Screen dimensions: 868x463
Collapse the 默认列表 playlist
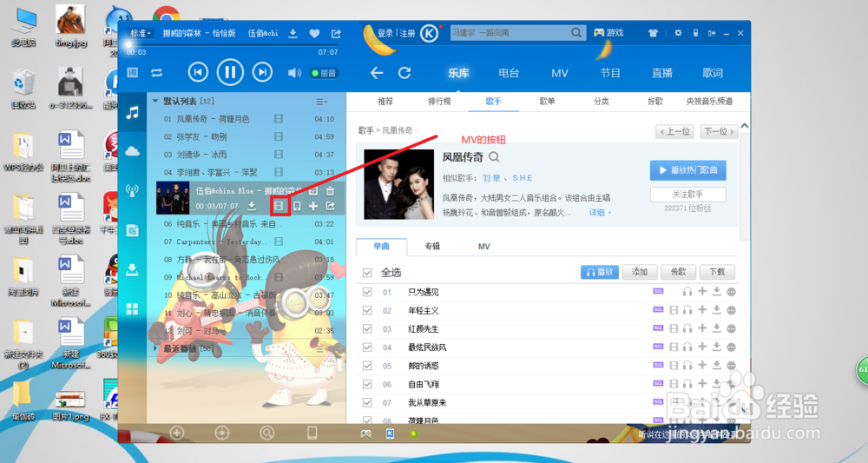(x=155, y=101)
